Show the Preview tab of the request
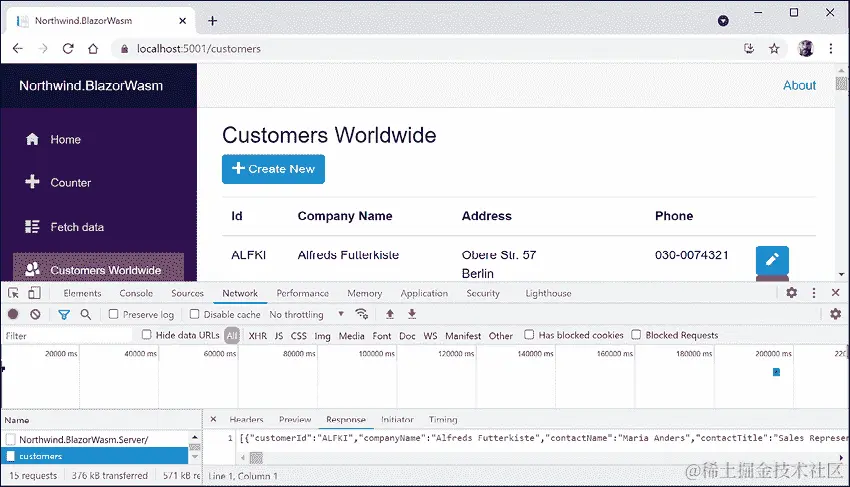The height and width of the screenshot is (487, 850). (295, 420)
